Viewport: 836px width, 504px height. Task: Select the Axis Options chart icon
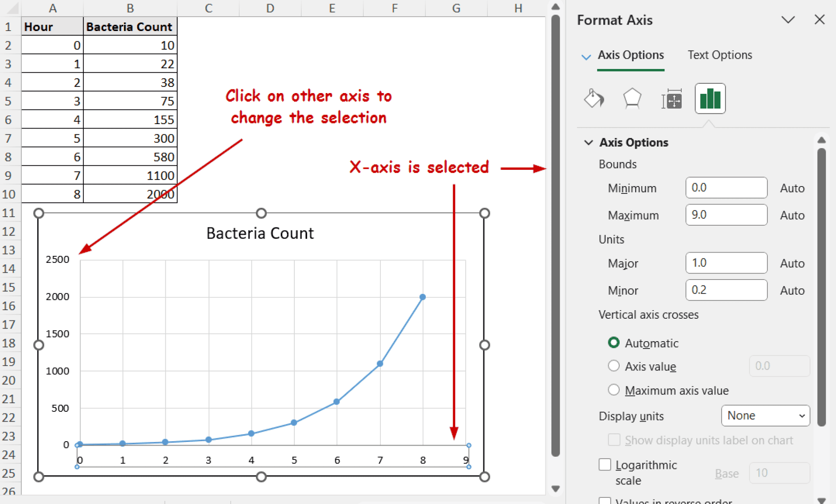click(x=710, y=98)
